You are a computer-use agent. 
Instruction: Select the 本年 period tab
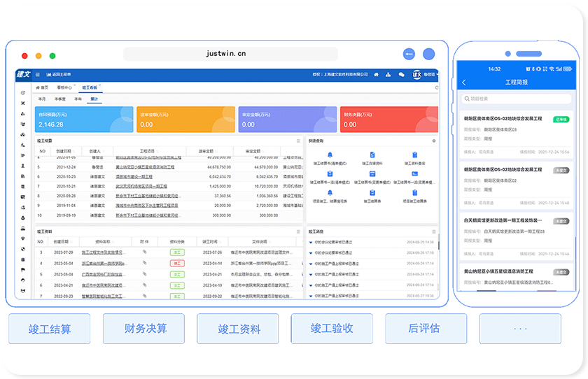click(77, 99)
